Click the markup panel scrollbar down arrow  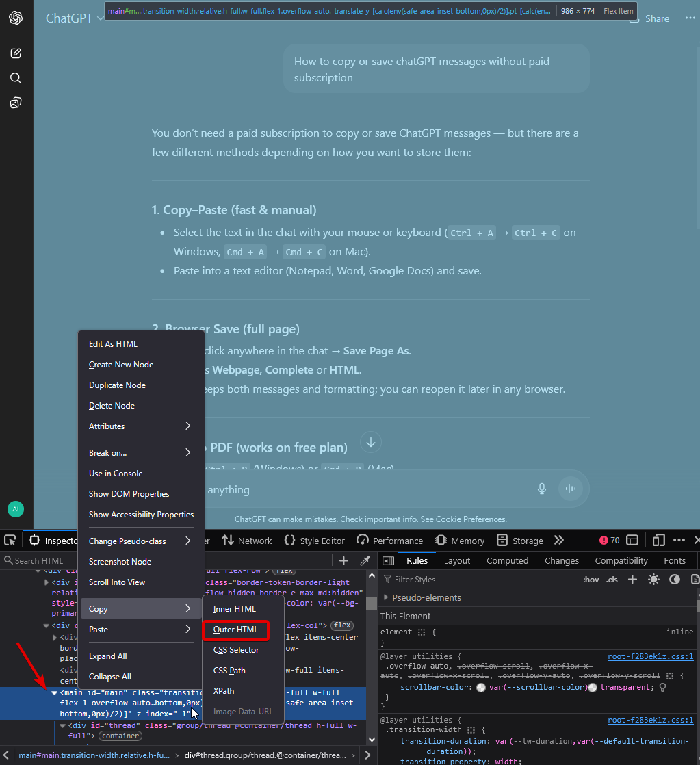[372, 739]
